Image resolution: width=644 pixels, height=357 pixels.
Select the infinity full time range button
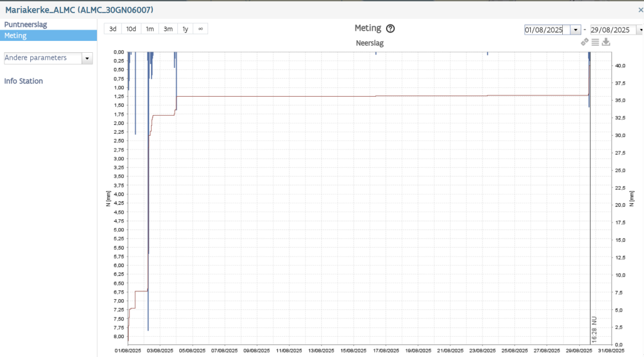click(200, 29)
